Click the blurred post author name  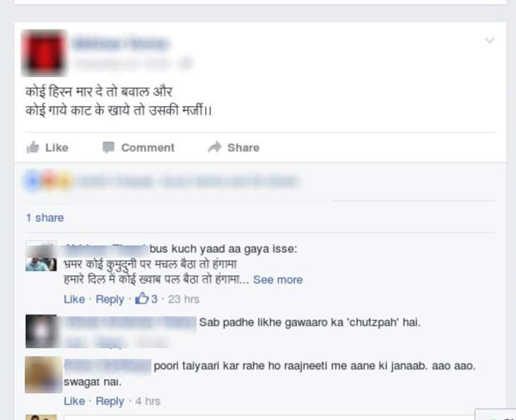tap(121, 43)
